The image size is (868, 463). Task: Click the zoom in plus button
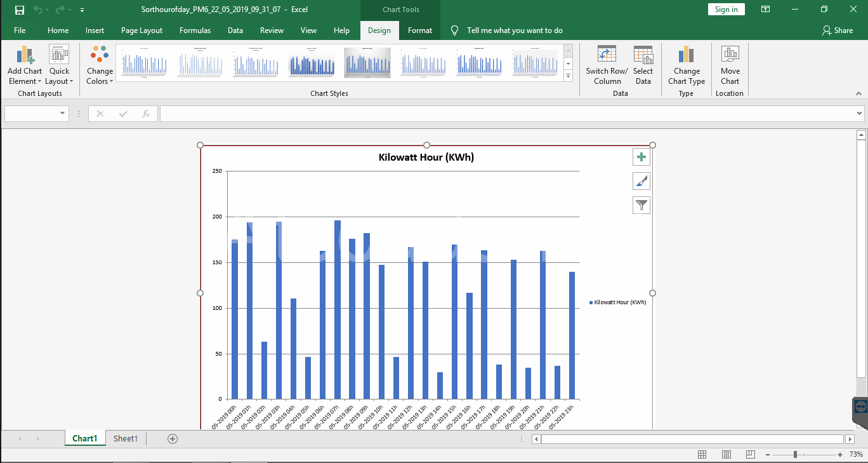point(840,455)
